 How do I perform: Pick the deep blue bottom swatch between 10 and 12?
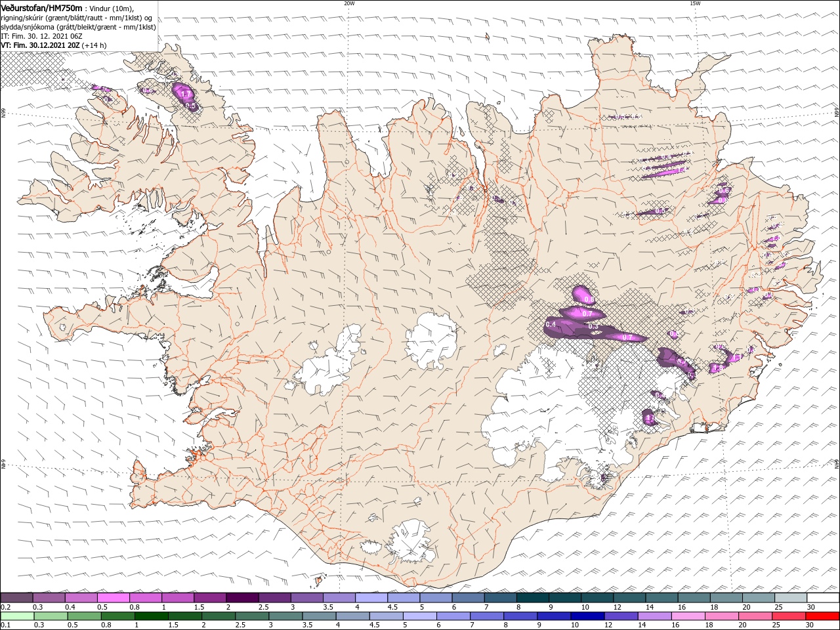[x=588, y=616]
